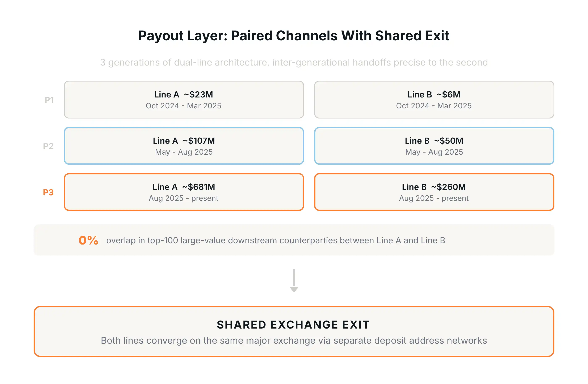Click the orange 0% overlap figure
The width and height of the screenshot is (588, 384).
(x=88, y=240)
